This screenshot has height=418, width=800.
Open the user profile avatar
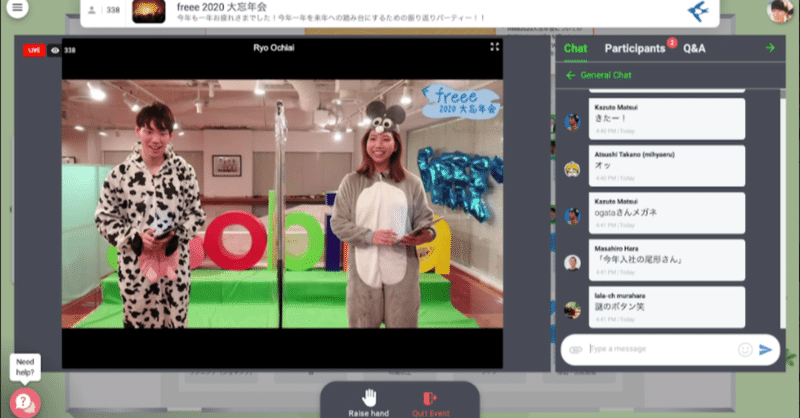[x=780, y=10]
